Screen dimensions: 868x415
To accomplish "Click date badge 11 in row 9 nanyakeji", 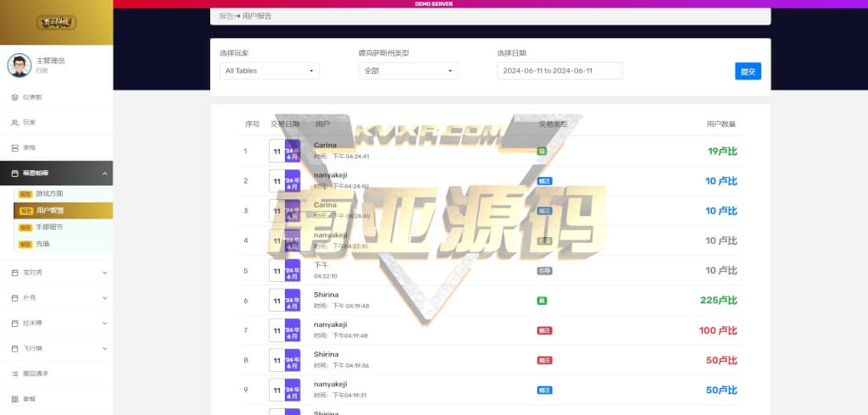I will tap(285, 390).
